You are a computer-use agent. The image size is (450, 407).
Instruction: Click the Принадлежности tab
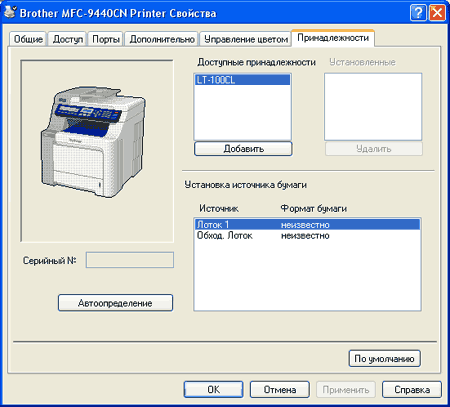[x=333, y=38]
